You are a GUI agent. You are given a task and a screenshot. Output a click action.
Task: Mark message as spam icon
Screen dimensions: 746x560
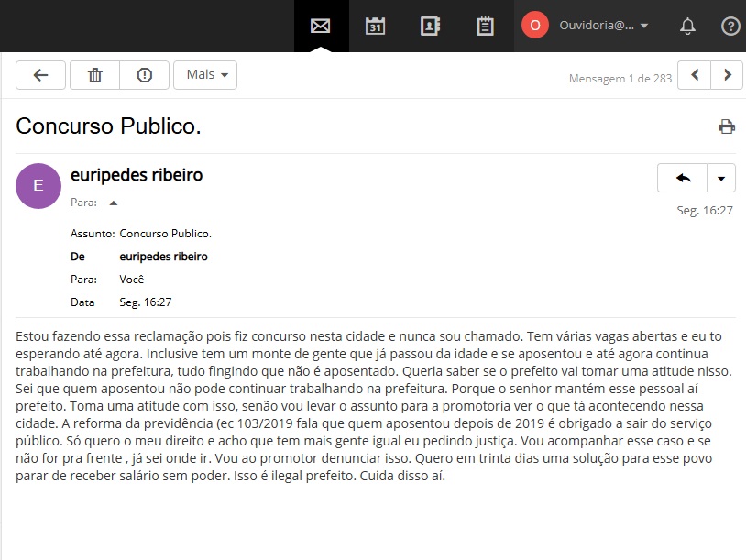click(144, 75)
